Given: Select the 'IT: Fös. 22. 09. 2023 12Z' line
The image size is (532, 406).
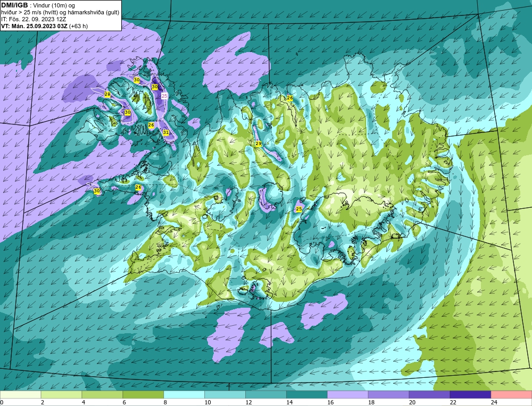Looking at the screenshot, I should [32, 19].
